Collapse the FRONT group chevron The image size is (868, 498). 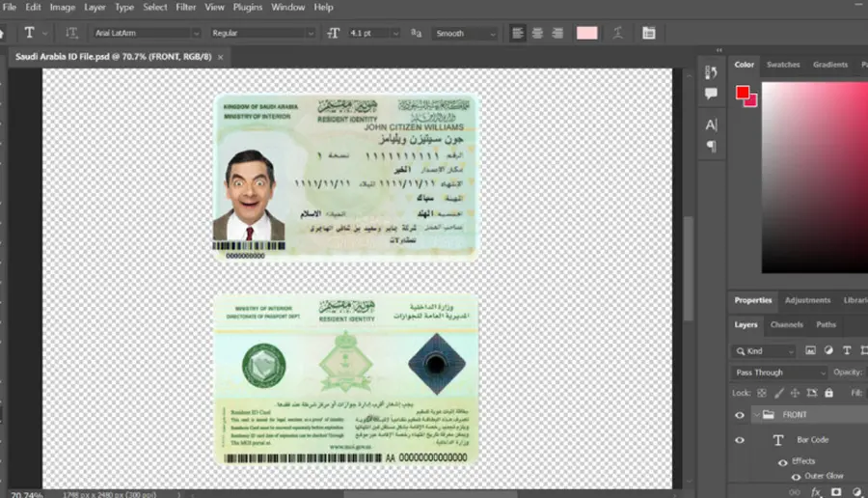pos(756,415)
